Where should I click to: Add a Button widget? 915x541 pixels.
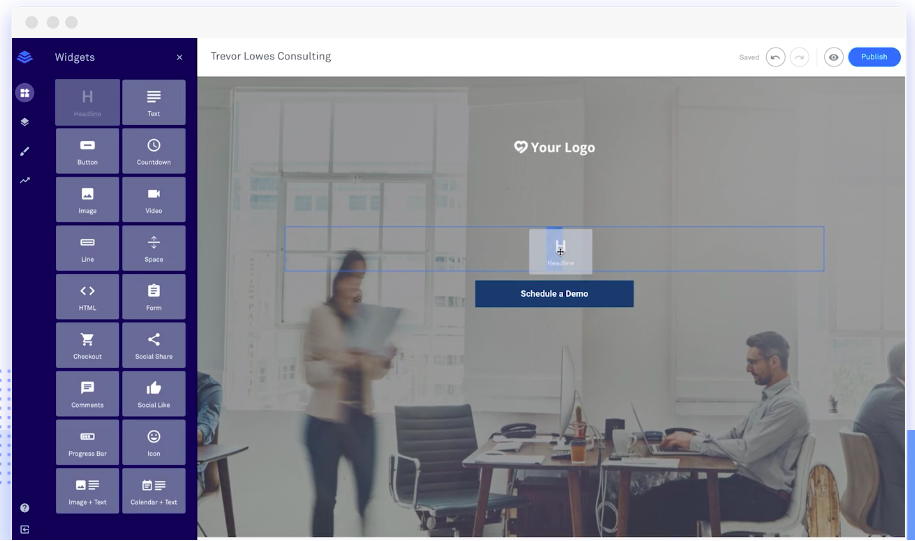pyautogui.click(x=88, y=151)
